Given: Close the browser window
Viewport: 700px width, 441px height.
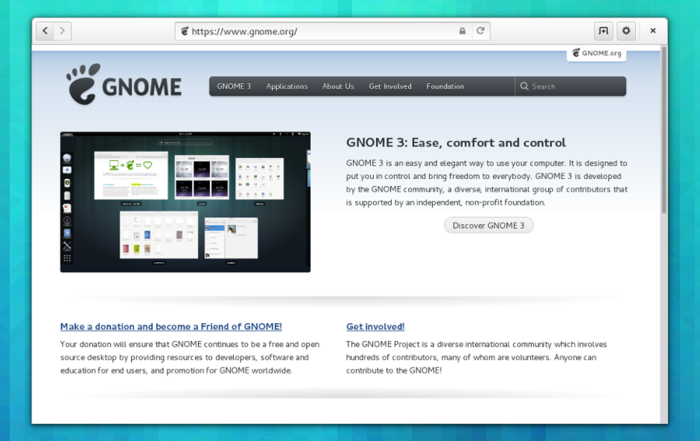Looking at the screenshot, I should (x=653, y=31).
